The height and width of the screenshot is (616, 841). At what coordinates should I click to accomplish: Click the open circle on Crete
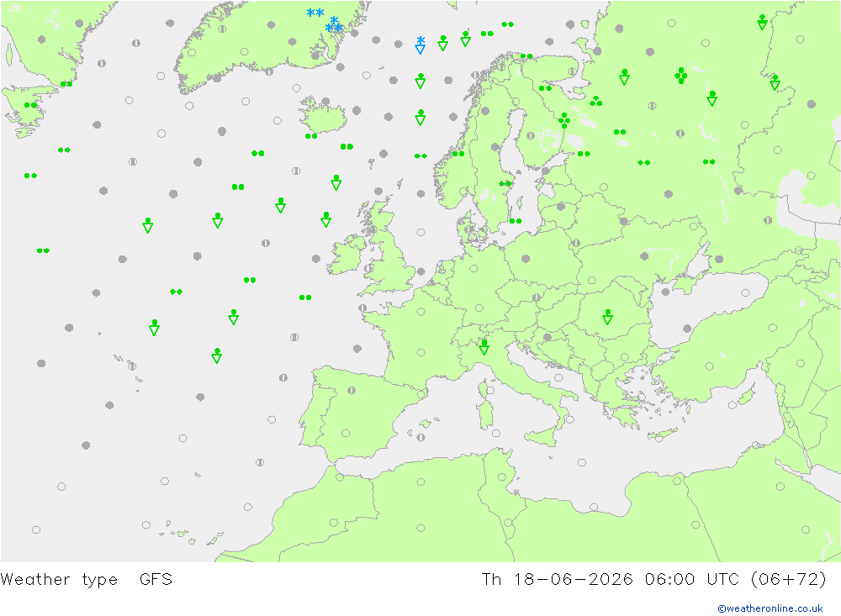pos(659,438)
